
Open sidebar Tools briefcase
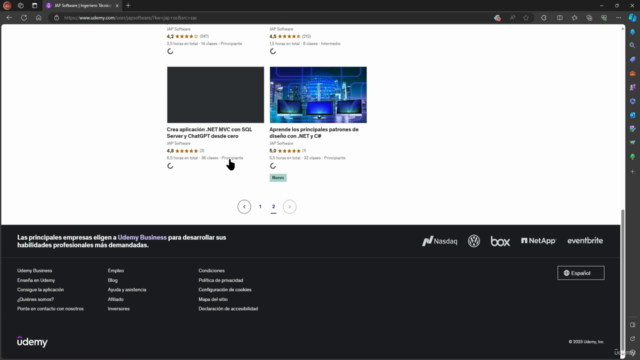pos(633,73)
